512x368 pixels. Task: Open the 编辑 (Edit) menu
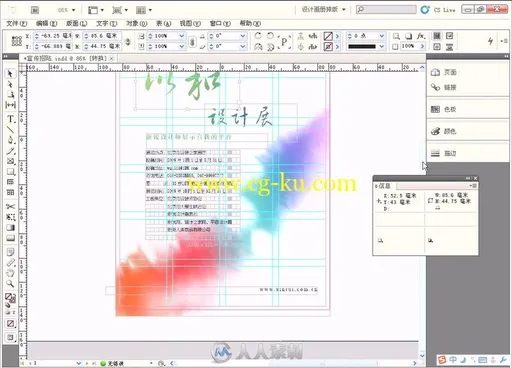pyautogui.click(x=47, y=23)
